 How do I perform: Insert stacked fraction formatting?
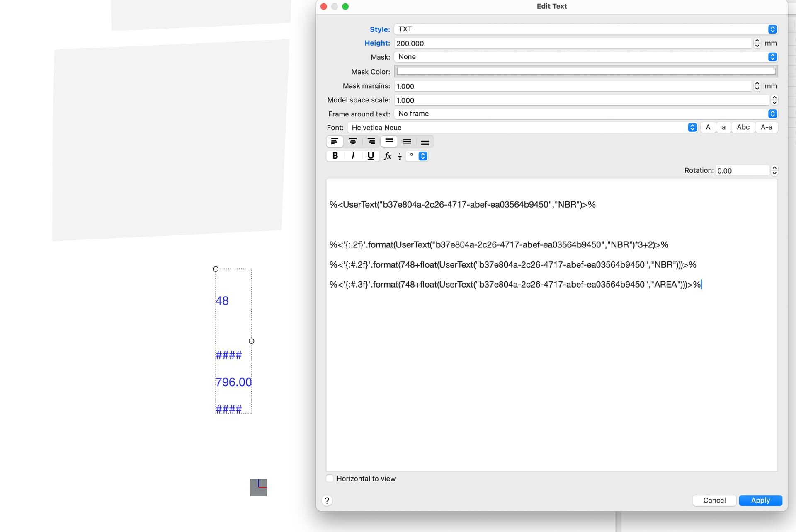400,156
